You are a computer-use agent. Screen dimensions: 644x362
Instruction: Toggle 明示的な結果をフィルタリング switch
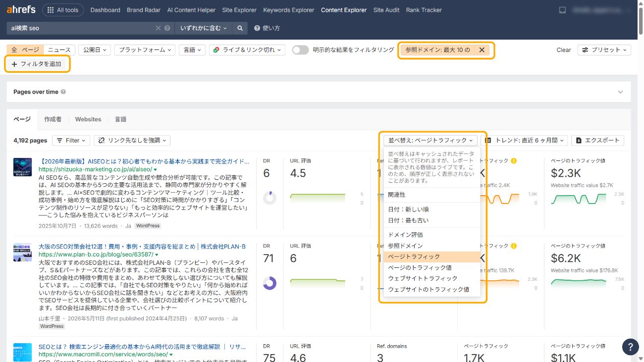(x=300, y=50)
